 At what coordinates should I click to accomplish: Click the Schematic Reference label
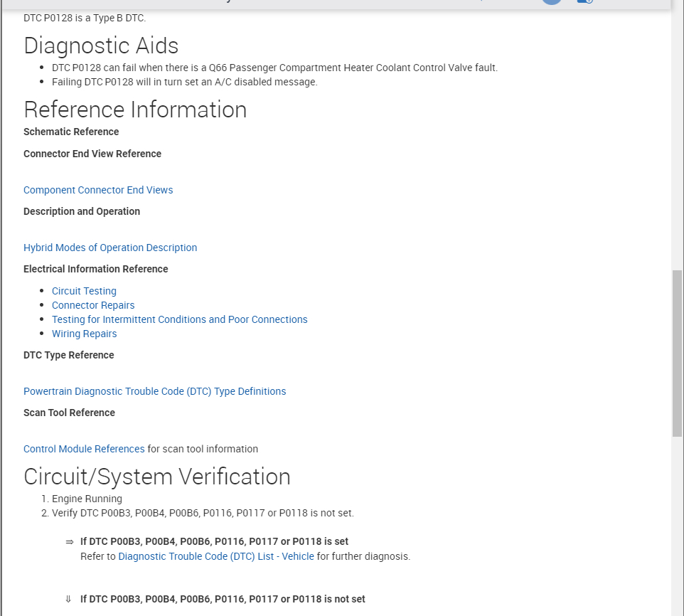pyautogui.click(x=71, y=132)
